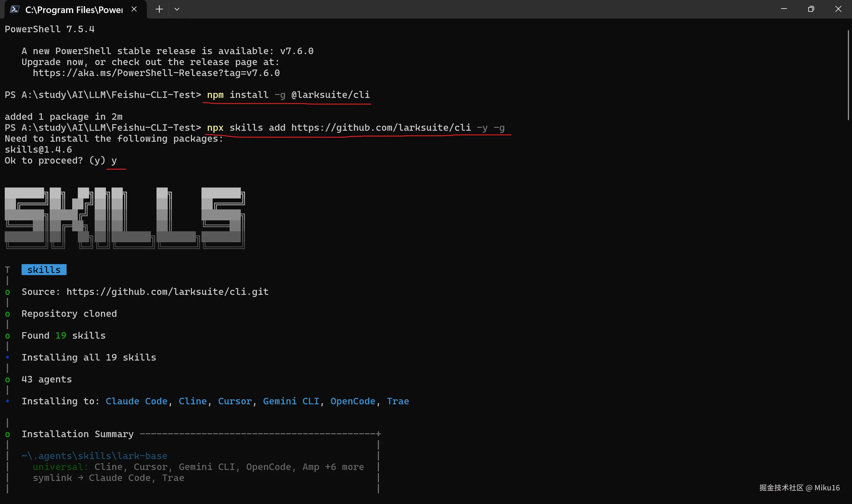
Task: Close the C:\Program Files\PowerShell tab
Action: (134, 9)
